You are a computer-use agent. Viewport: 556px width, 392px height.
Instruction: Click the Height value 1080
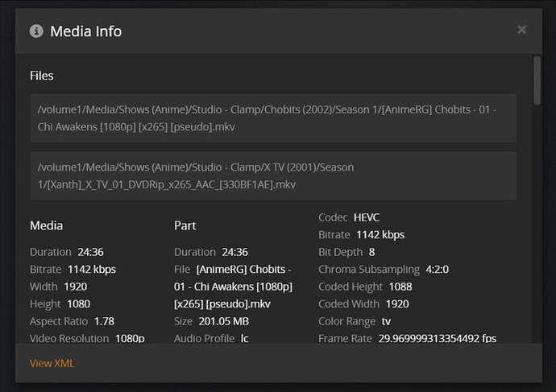[x=79, y=303]
